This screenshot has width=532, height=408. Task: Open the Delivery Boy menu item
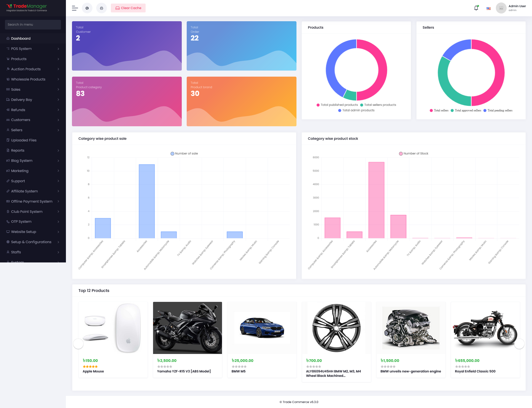[x=33, y=100]
